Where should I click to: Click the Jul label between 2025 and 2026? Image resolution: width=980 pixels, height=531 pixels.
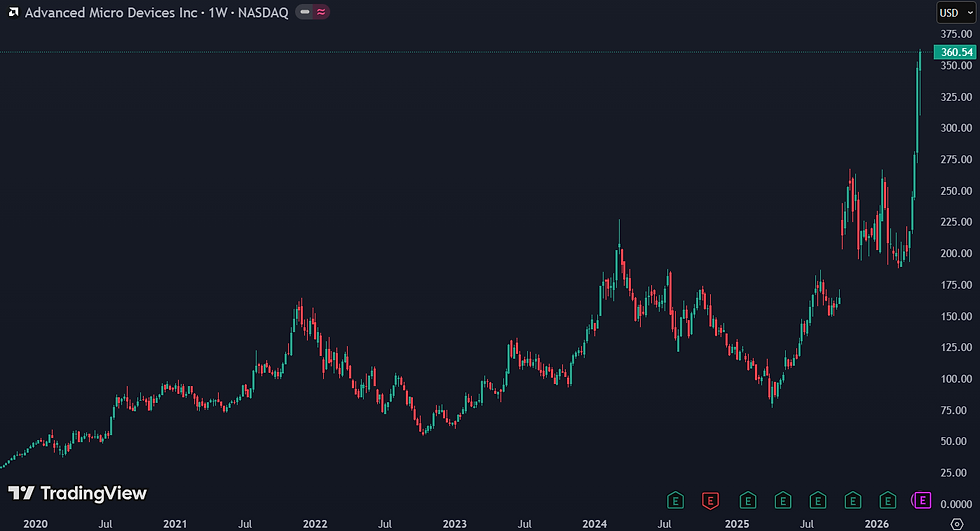pyautogui.click(x=807, y=524)
